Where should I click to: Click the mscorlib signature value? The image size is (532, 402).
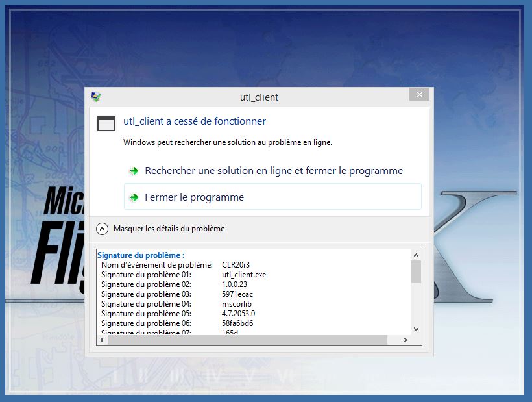(x=237, y=304)
